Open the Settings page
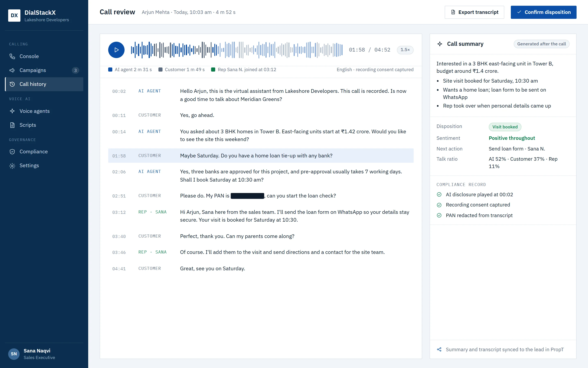 point(44,166)
